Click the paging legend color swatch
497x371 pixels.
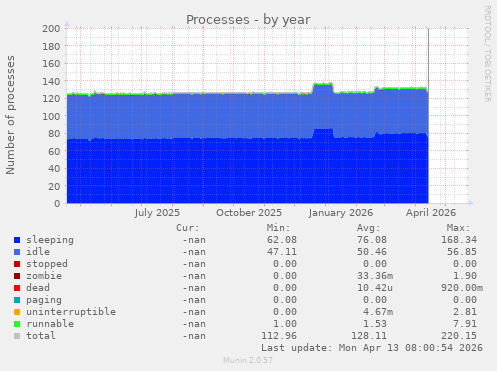17,300
